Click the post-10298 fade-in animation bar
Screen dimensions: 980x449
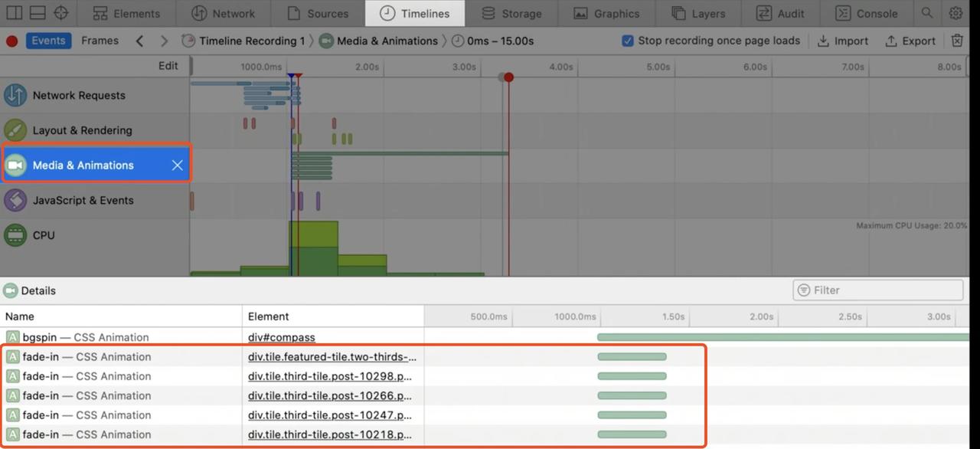pyautogui.click(x=632, y=376)
